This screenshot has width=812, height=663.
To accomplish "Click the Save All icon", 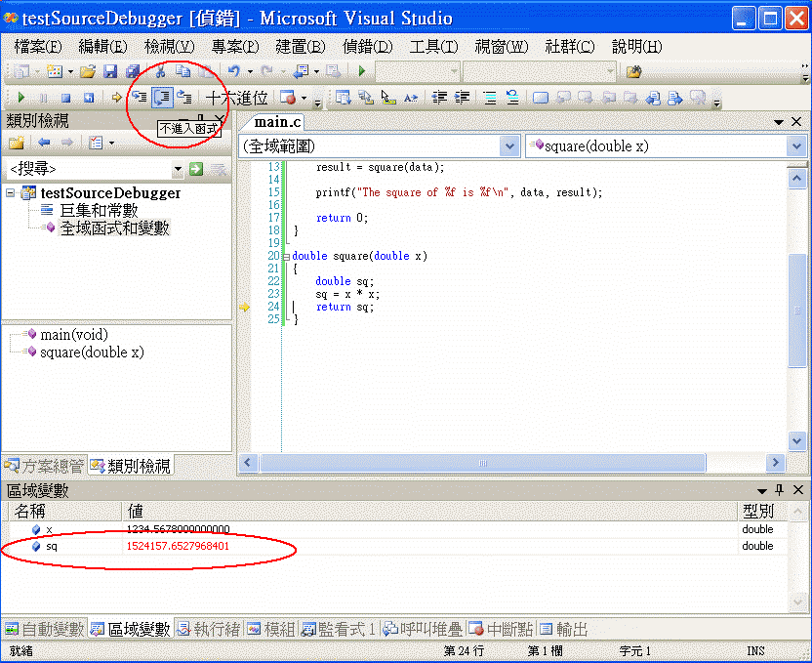I will [x=133, y=71].
